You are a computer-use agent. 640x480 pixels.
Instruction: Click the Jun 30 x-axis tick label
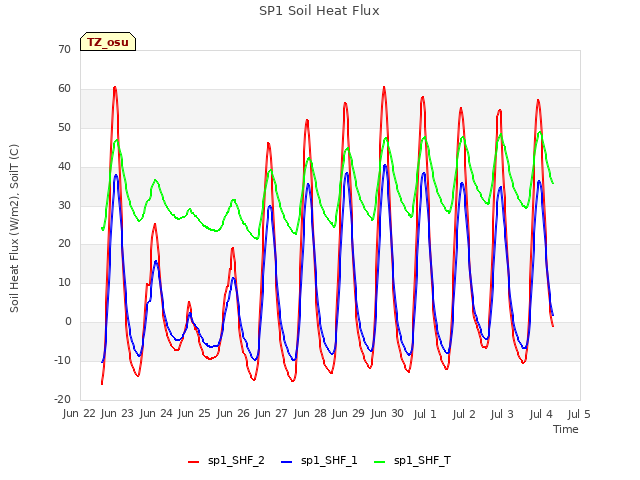pyautogui.click(x=387, y=413)
